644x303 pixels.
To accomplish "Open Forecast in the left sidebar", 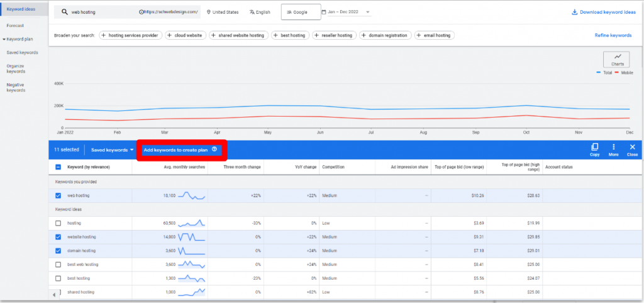I will (16, 25).
